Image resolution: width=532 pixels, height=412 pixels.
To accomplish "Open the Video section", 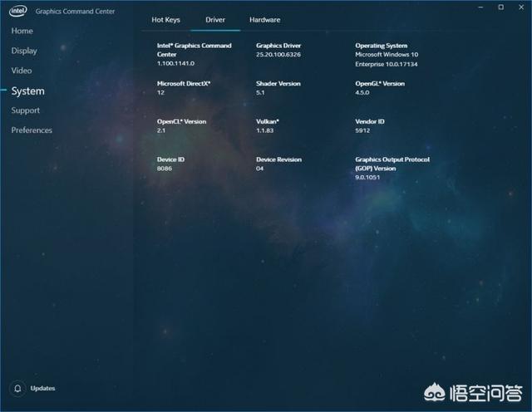I will 22,71.
